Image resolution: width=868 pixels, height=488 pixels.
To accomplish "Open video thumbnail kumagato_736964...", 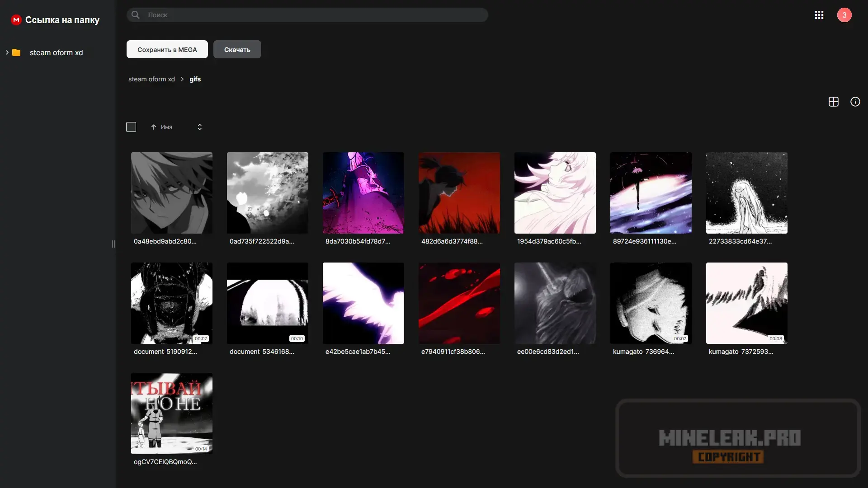I will [x=651, y=303].
